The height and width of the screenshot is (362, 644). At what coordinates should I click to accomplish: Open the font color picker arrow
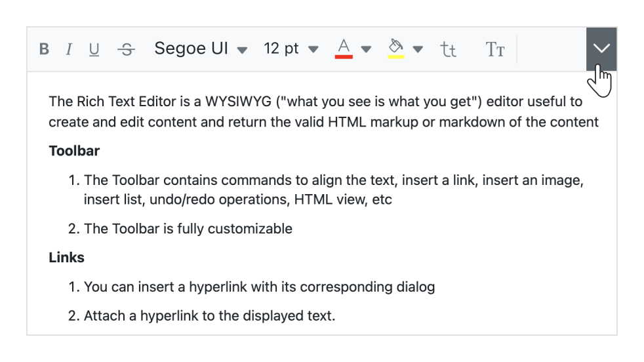[367, 49]
